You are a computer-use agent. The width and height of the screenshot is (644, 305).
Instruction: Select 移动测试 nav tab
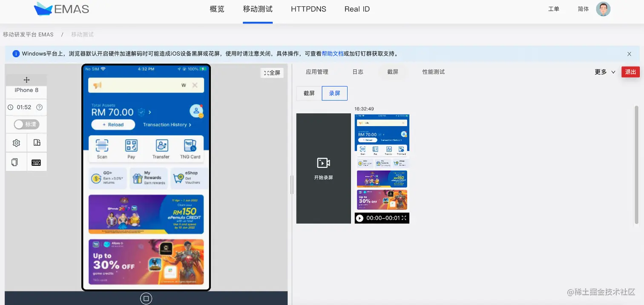(258, 9)
